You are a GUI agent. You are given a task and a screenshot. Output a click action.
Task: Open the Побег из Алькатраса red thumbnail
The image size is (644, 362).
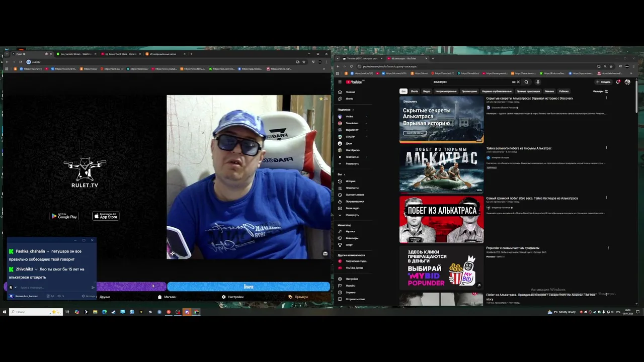click(441, 219)
